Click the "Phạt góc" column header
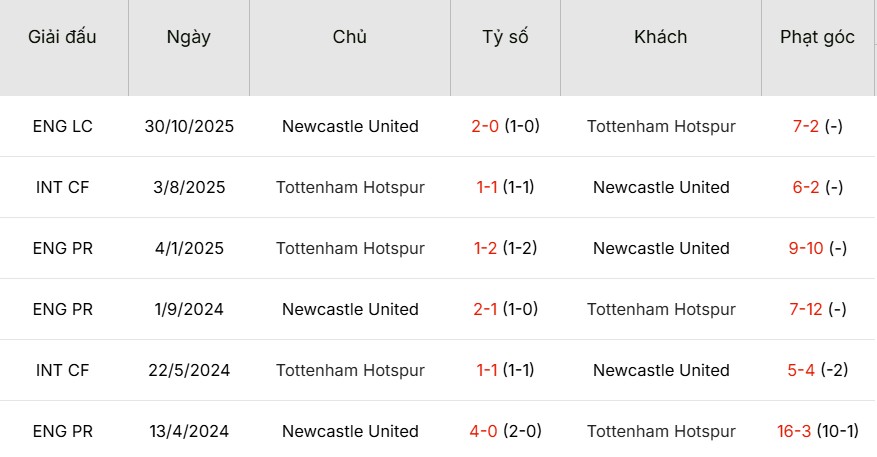This screenshot has height=457, width=877. [x=818, y=38]
